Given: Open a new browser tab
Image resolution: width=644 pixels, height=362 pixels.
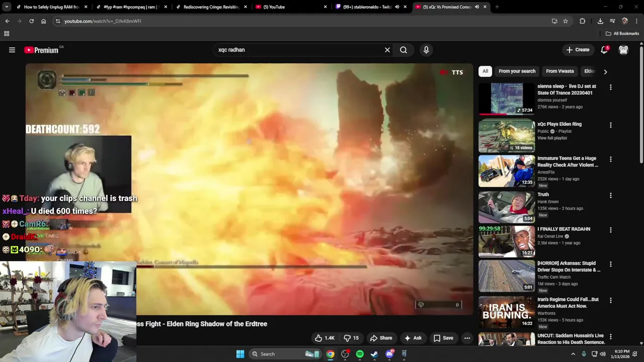Looking at the screenshot, I should (497, 7).
